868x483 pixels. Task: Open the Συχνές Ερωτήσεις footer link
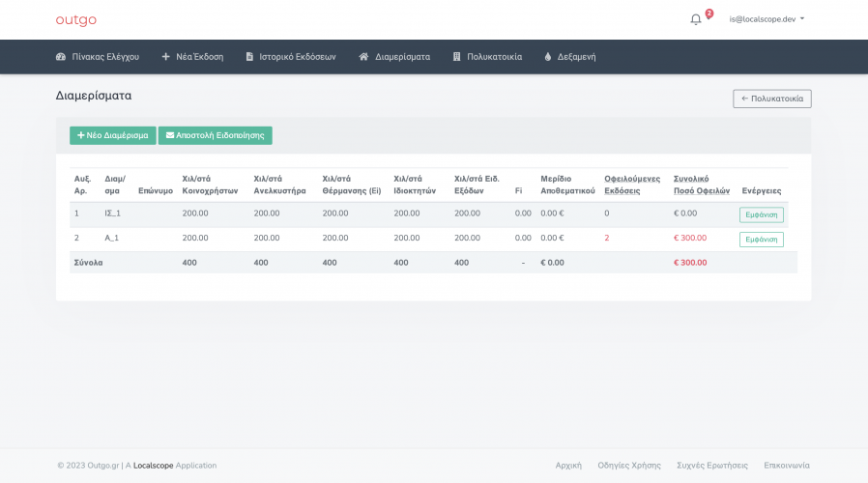click(x=712, y=466)
